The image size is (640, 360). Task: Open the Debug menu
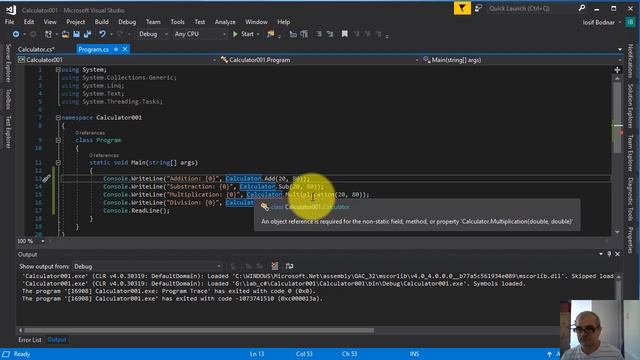point(127,22)
